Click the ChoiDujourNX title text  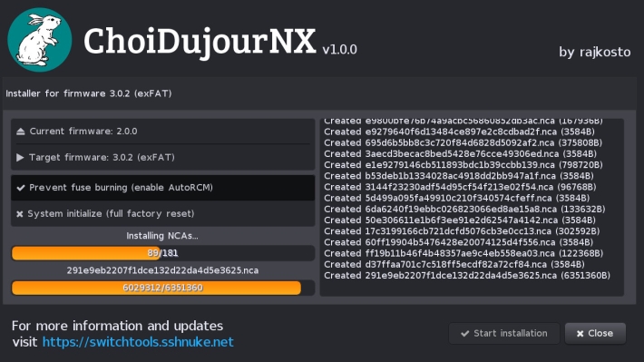coord(200,41)
